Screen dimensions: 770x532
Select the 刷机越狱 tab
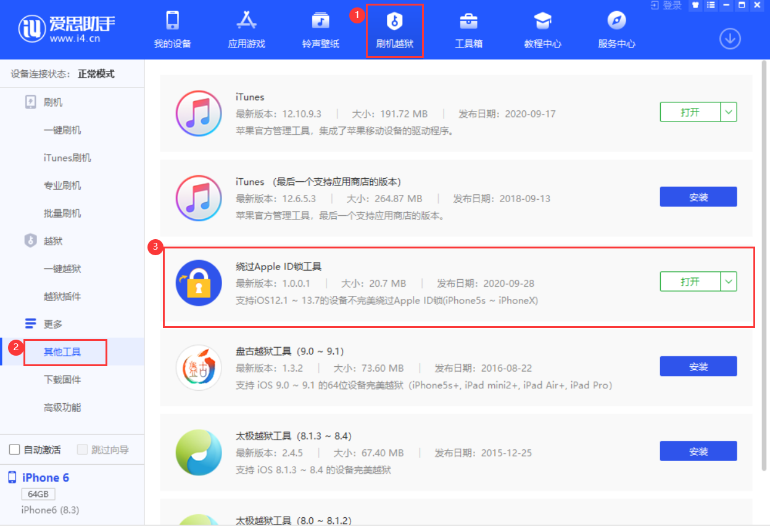pos(394,30)
